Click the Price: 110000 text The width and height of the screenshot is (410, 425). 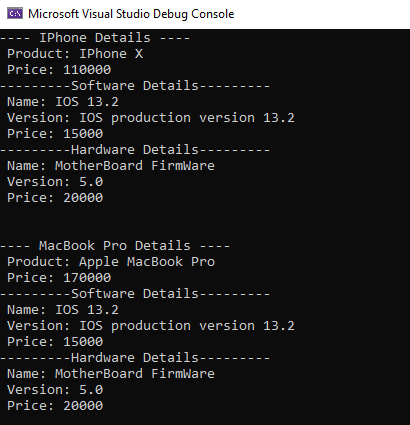tap(59, 70)
